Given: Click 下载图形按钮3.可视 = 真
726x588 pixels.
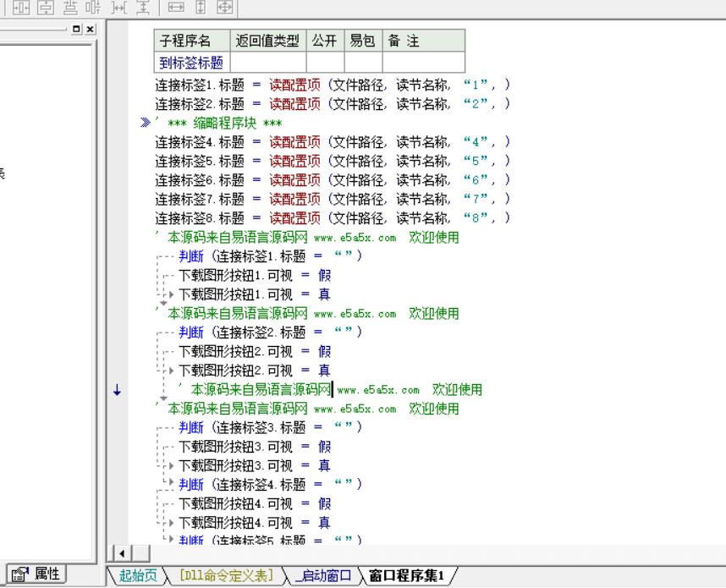Looking at the screenshot, I should coord(255,465).
